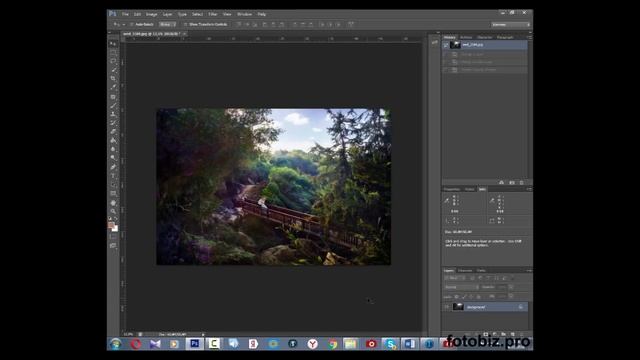Select the Blur tool
Screen dimensions: 640x360
pos(113,149)
